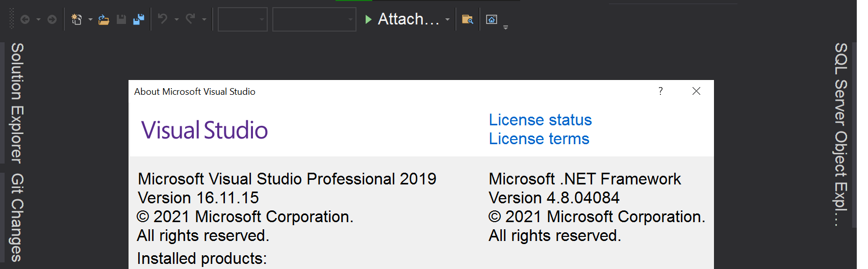Open the Solution Platforms combo box
868x269 pixels.
(314, 19)
